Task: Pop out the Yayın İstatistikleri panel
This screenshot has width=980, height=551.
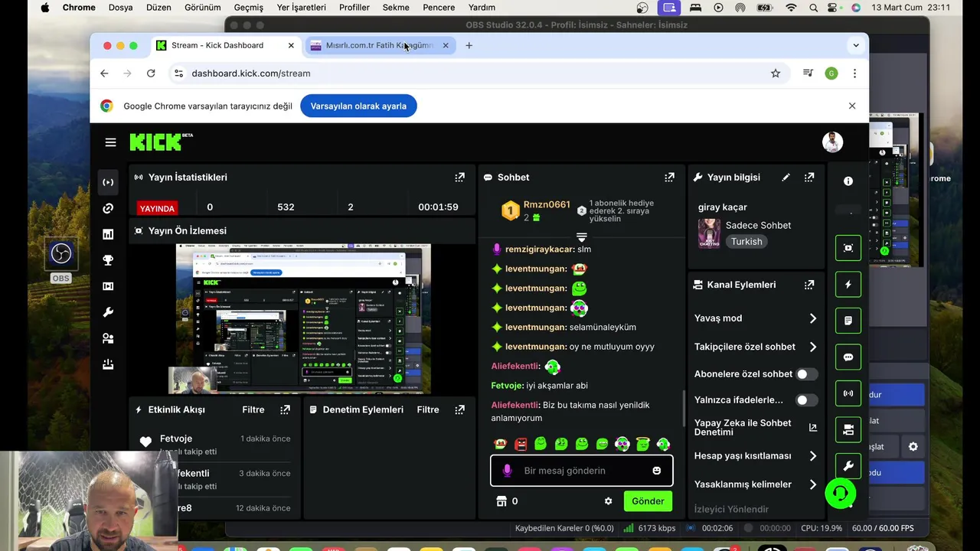Action: [x=459, y=177]
